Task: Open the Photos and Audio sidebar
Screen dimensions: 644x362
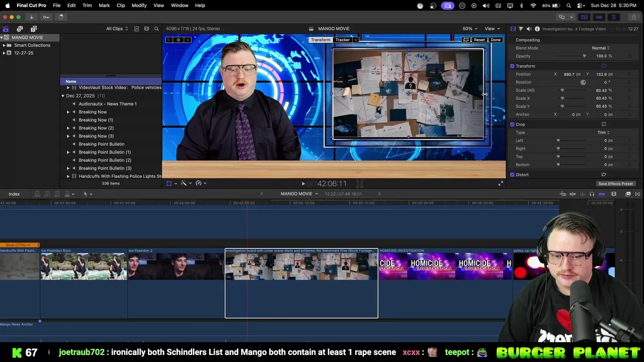Action: [x=20, y=29]
